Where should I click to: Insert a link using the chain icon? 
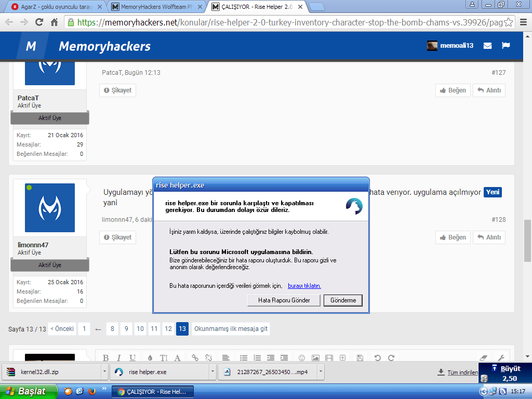tap(195, 357)
